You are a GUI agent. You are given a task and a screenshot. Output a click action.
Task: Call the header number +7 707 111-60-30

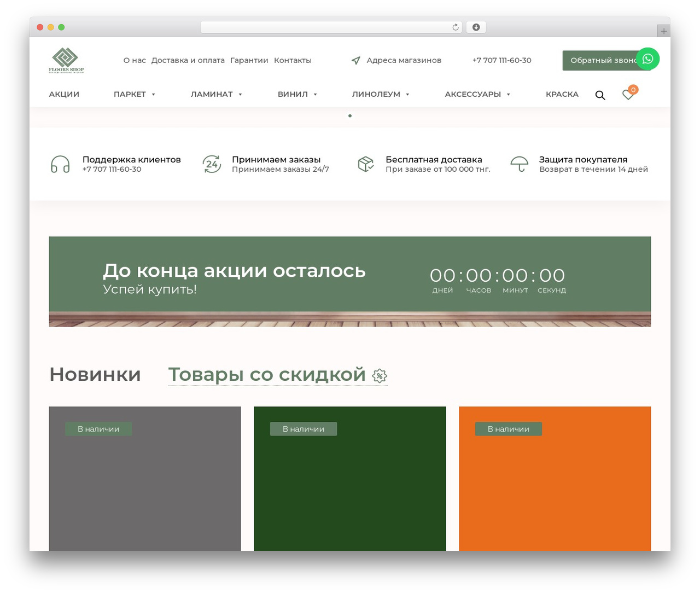502,60
